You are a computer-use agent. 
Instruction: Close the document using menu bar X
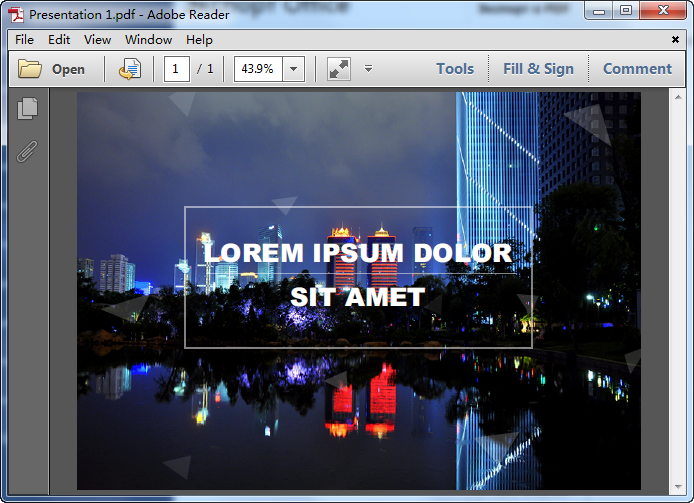tap(675, 40)
